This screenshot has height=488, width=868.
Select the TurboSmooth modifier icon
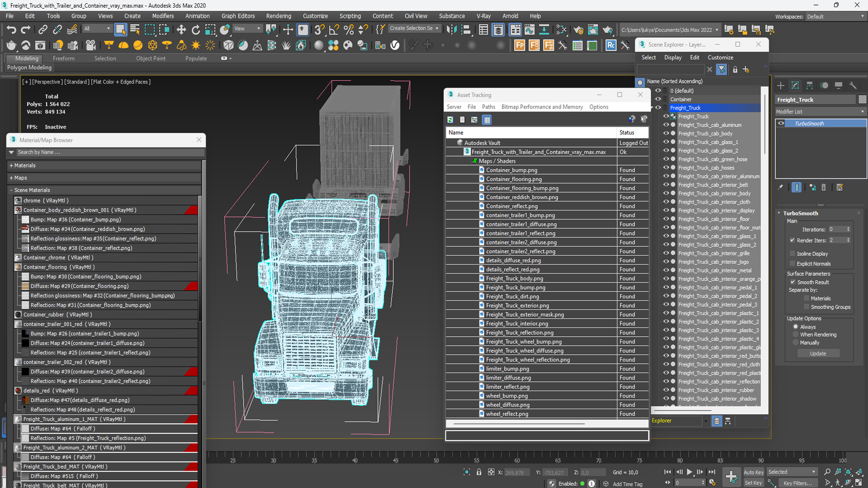coord(780,123)
